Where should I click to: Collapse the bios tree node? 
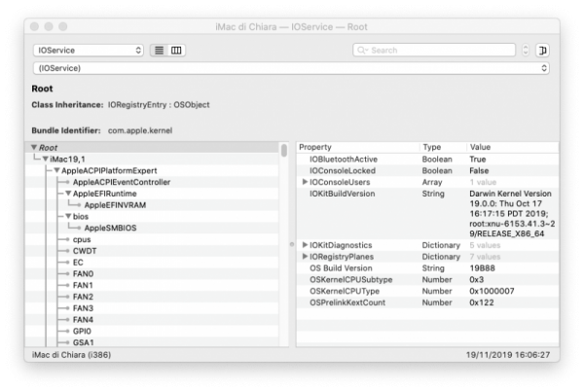(x=68, y=216)
